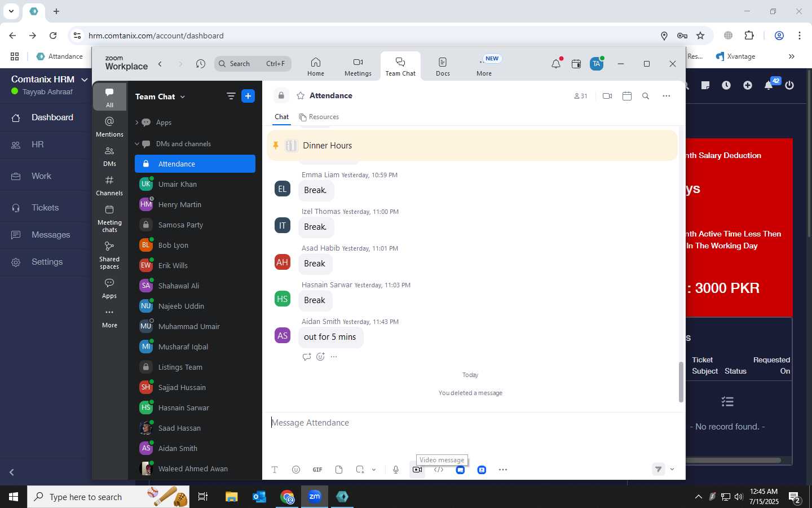Open the pinned Dinner Hours message
Viewport: 812px width, 508px height.
pyautogui.click(x=472, y=146)
